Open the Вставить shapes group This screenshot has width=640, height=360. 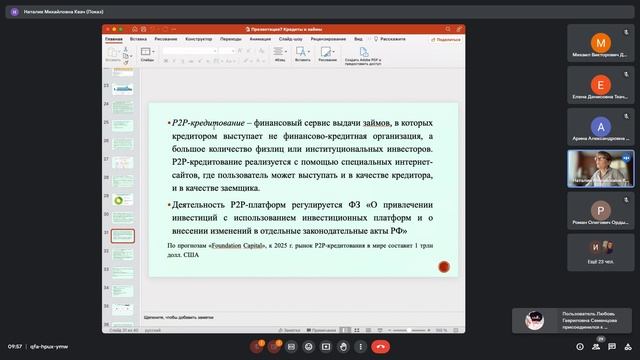(302, 54)
